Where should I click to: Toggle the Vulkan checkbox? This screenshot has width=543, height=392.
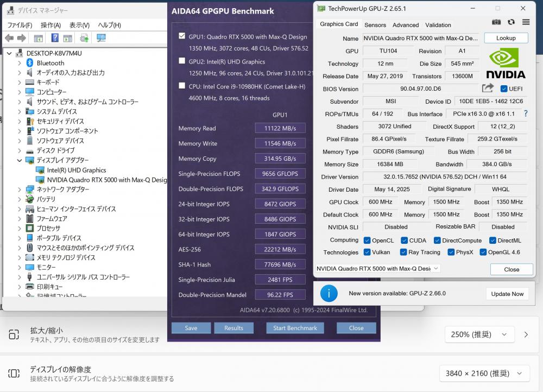(x=367, y=252)
